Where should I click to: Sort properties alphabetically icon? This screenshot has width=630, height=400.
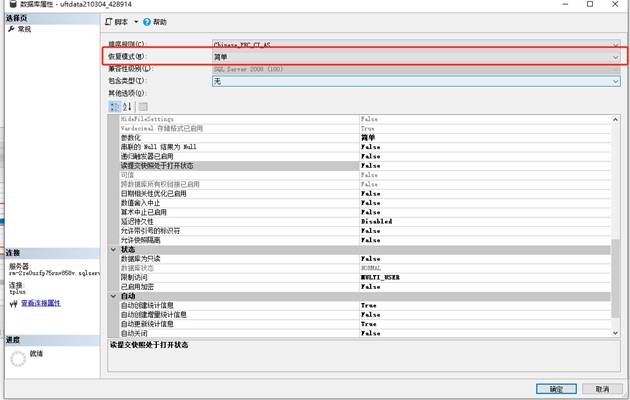point(126,106)
